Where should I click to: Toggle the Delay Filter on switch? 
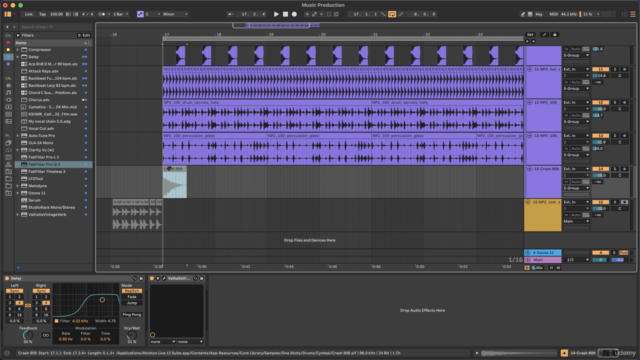pyautogui.click(x=56, y=321)
